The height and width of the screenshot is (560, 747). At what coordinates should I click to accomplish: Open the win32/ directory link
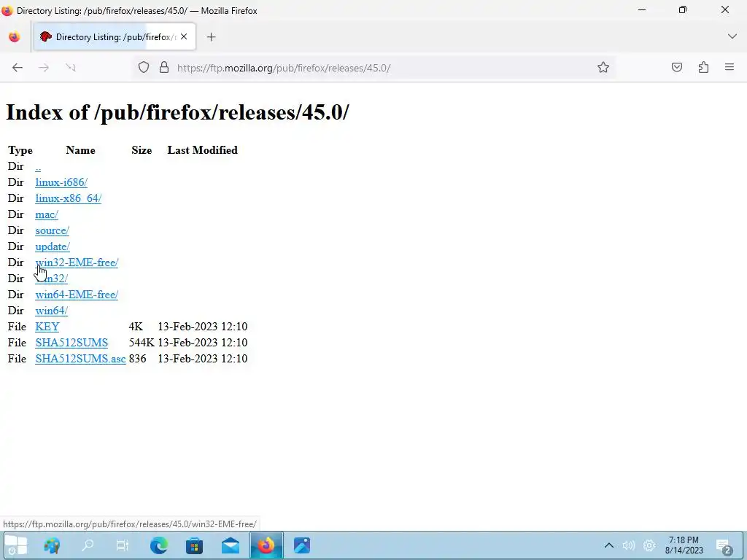52,279
